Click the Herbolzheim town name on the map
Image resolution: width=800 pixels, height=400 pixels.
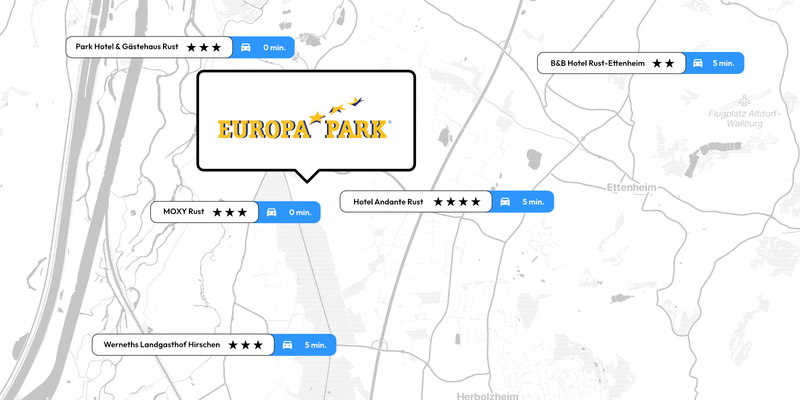pos(487,395)
